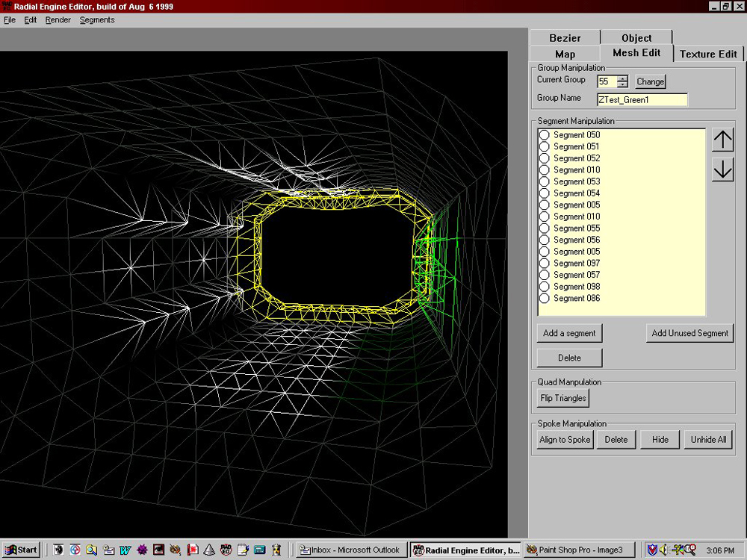The image size is (747, 560).
Task: Click Add a segment
Action: tap(569, 333)
